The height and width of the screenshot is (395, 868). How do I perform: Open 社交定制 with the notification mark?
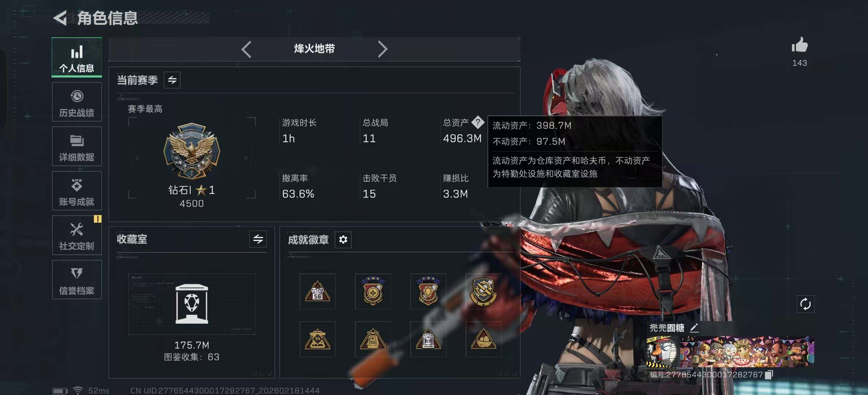point(77,235)
